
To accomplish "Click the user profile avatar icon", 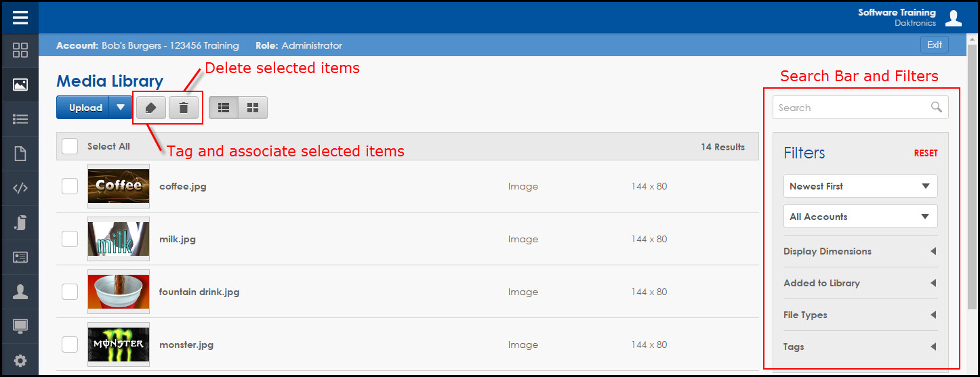I will [x=954, y=18].
